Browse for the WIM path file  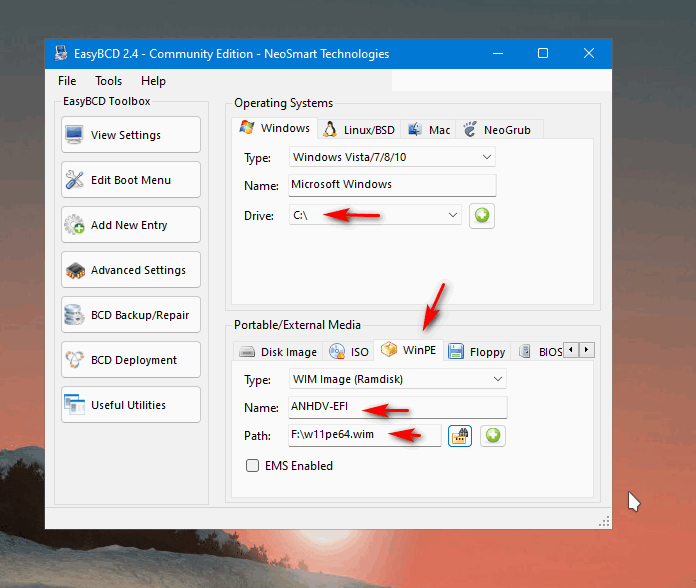coord(460,436)
